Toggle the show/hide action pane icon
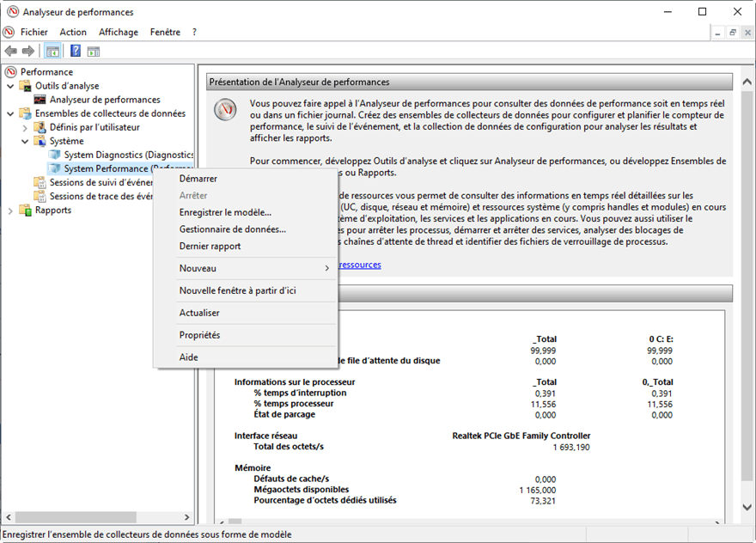The width and height of the screenshot is (756, 543). click(x=94, y=51)
